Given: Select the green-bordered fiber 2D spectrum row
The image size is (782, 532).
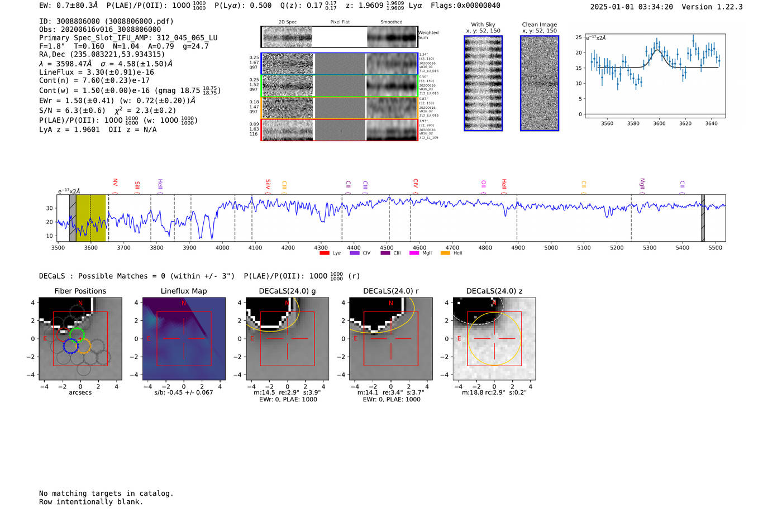Looking at the screenshot, I should (340, 86).
